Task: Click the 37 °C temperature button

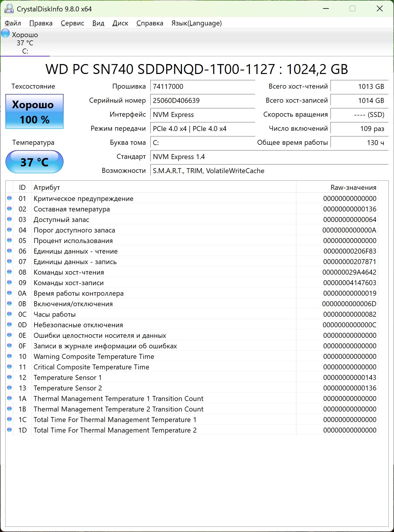Action: pyautogui.click(x=34, y=162)
